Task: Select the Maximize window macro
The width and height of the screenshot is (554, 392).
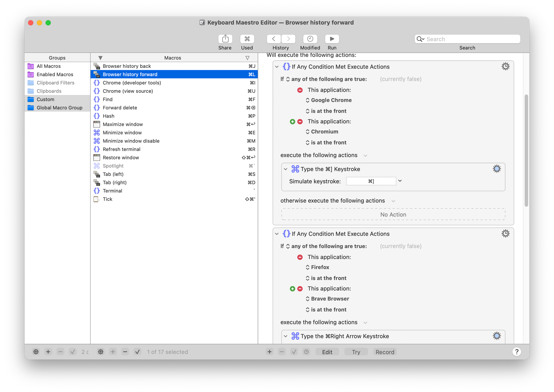Action: [x=174, y=124]
